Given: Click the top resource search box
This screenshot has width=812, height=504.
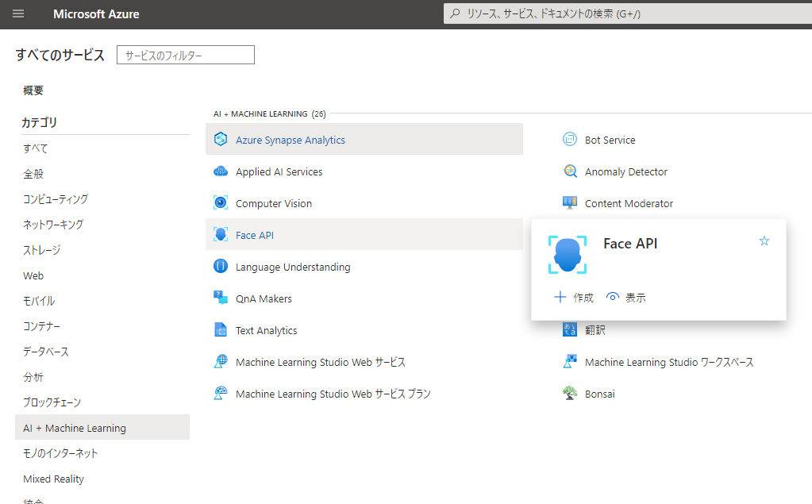Looking at the screenshot, I should point(628,13).
